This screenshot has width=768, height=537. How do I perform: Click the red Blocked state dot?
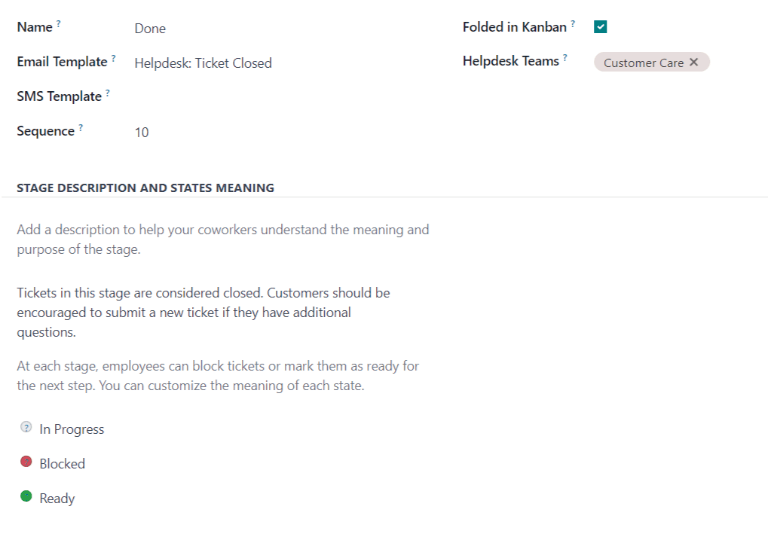[x=26, y=462]
